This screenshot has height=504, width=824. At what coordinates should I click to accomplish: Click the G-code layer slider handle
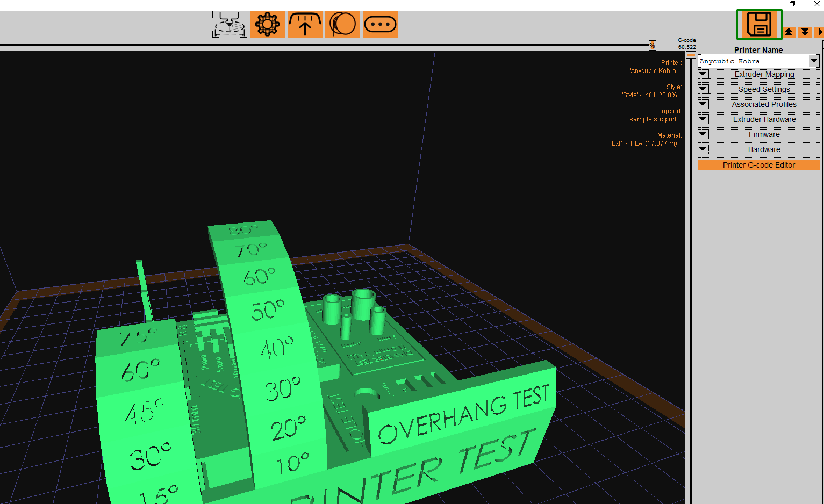coord(691,55)
